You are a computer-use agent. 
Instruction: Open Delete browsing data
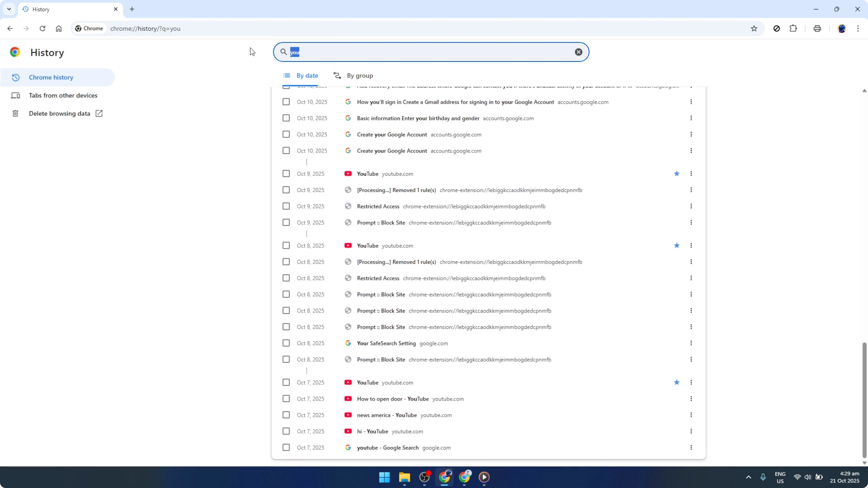click(x=57, y=113)
